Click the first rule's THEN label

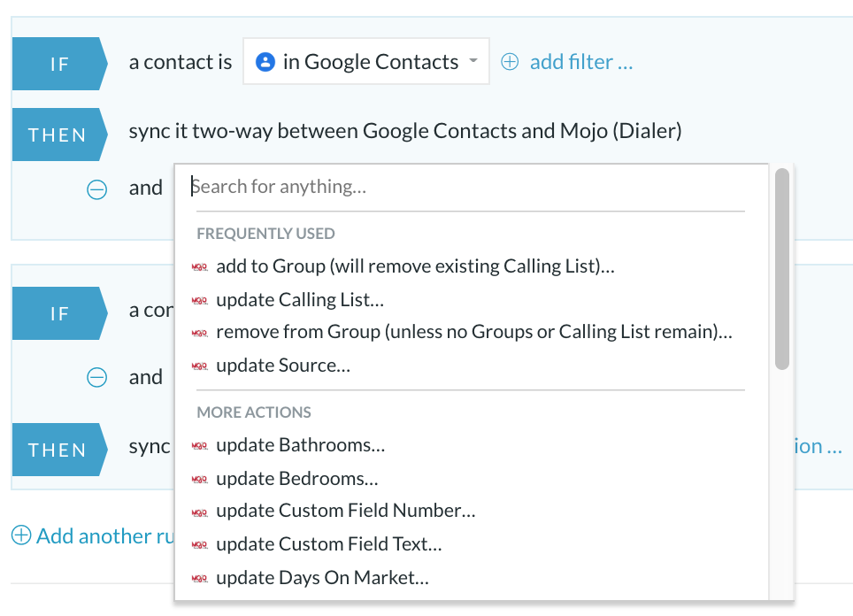[60, 135]
